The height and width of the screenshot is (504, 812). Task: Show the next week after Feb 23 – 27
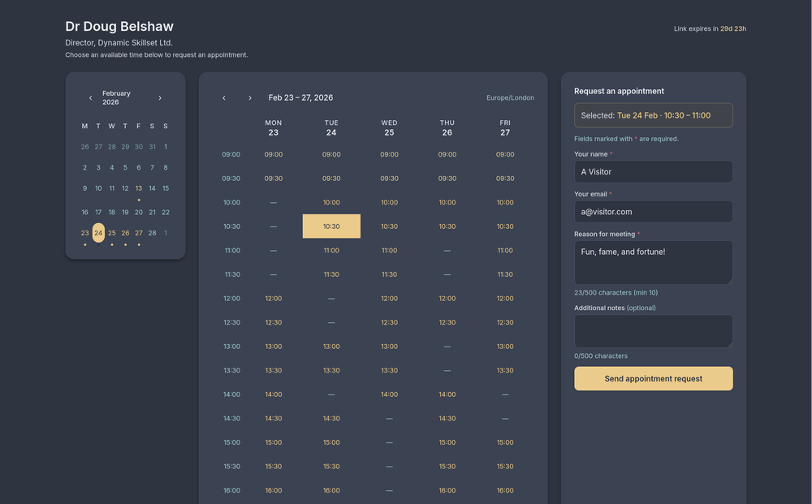click(250, 97)
